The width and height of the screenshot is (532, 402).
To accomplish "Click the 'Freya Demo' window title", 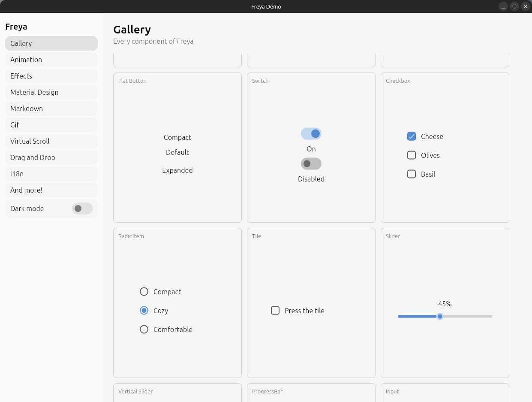I will click(x=266, y=6).
